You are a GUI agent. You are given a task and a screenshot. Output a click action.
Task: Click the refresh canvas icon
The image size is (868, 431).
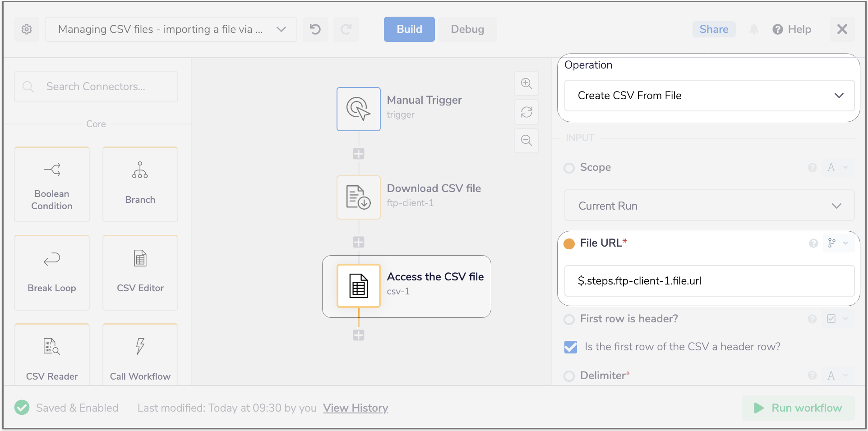[526, 112]
